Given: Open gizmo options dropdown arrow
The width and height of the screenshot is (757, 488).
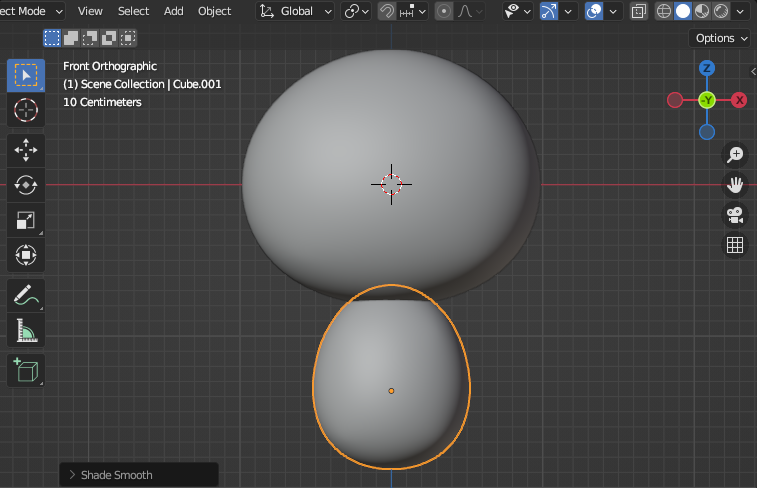Looking at the screenshot, I should (x=568, y=11).
